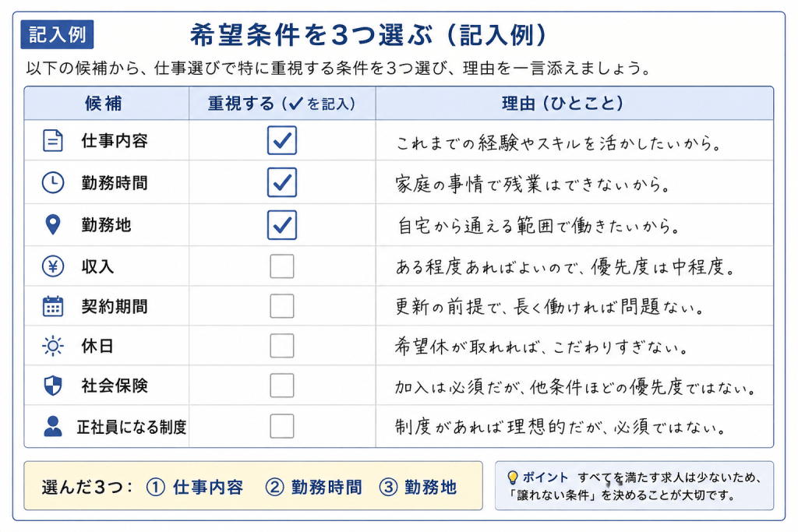Click the location pin icon beside 勤務地
The width and height of the screenshot is (798, 532).
click(x=53, y=224)
